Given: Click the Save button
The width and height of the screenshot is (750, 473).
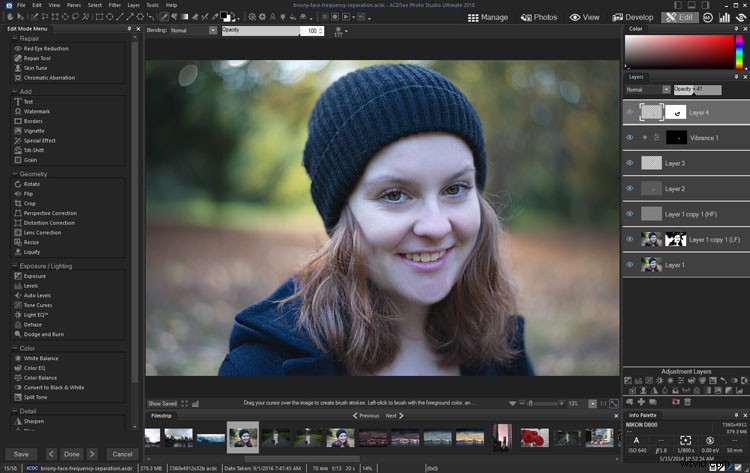Looking at the screenshot, I should click(x=21, y=454).
